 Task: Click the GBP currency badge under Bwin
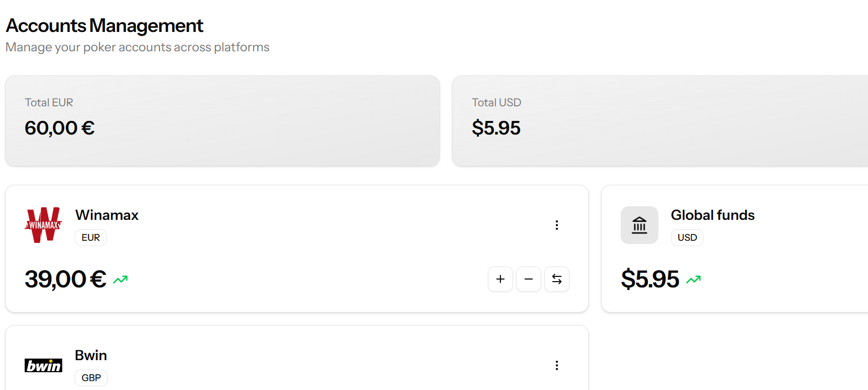(91, 378)
